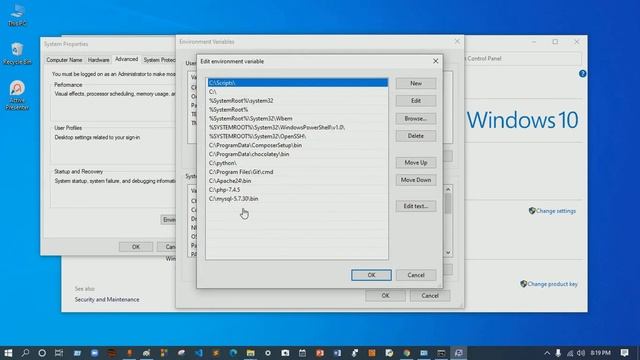Click the Delete button

[416, 136]
